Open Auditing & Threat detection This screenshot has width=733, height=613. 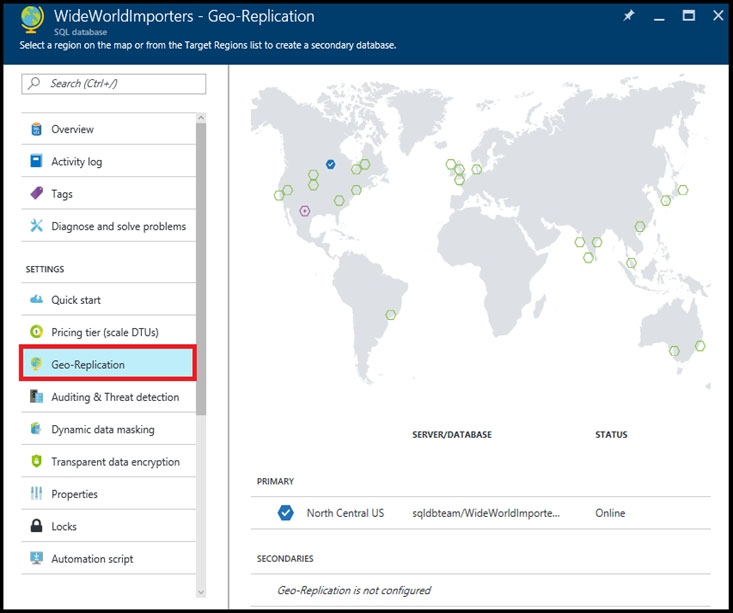[x=108, y=396]
